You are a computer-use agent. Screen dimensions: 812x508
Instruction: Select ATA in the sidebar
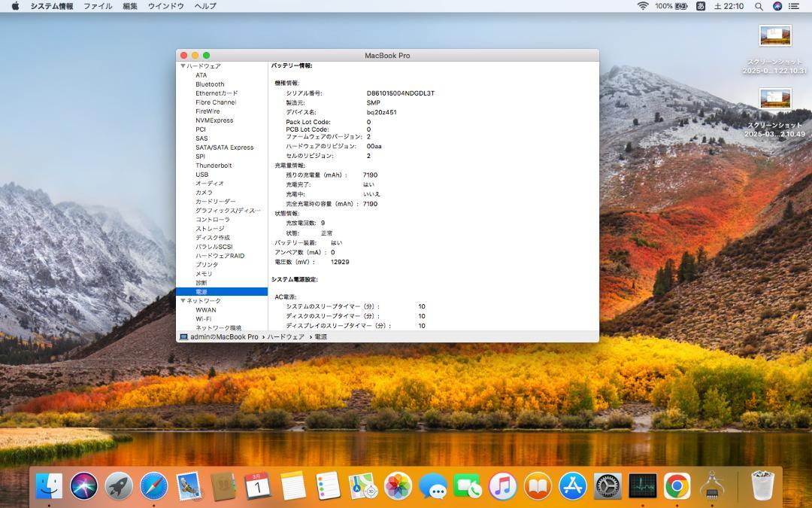(201, 75)
